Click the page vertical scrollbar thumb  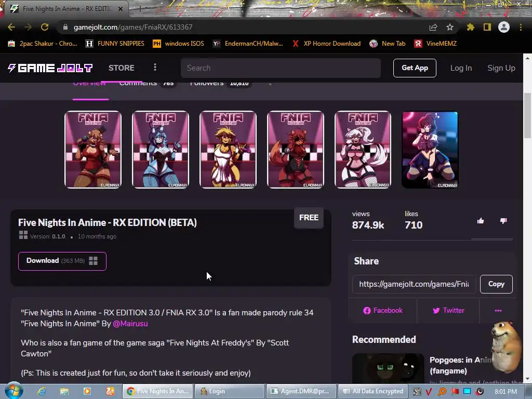[527, 115]
